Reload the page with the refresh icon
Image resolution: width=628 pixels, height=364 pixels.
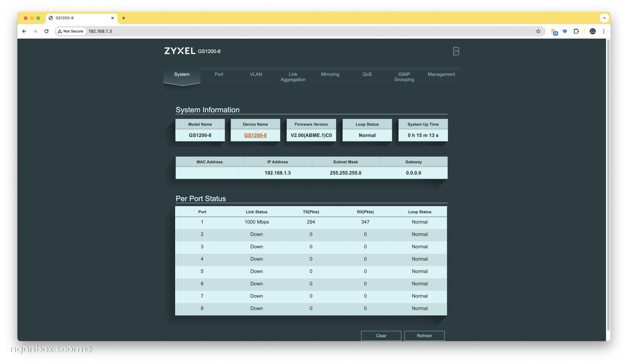(46, 31)
